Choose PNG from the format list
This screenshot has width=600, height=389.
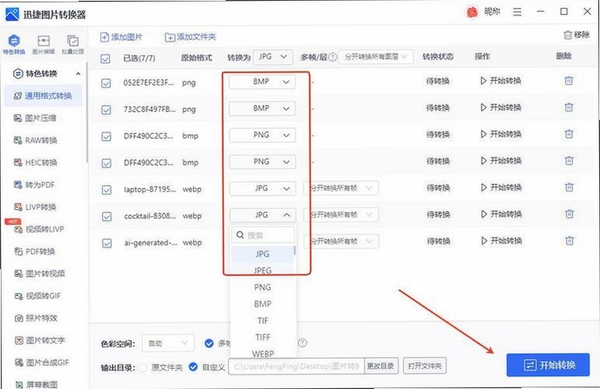(x=262, y=287)
